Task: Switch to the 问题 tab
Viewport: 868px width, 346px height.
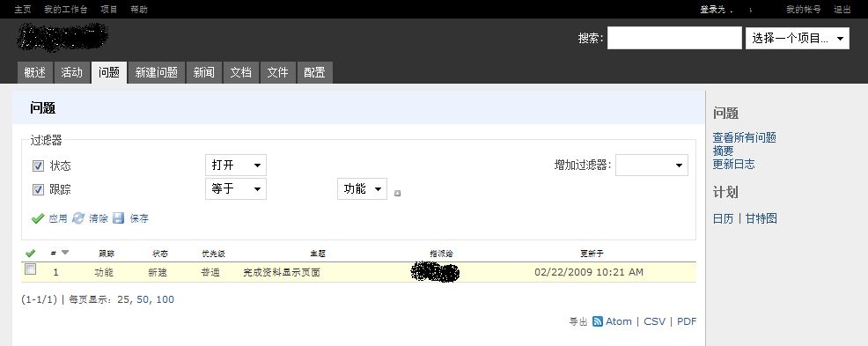Action: click(x=109, y=72)
